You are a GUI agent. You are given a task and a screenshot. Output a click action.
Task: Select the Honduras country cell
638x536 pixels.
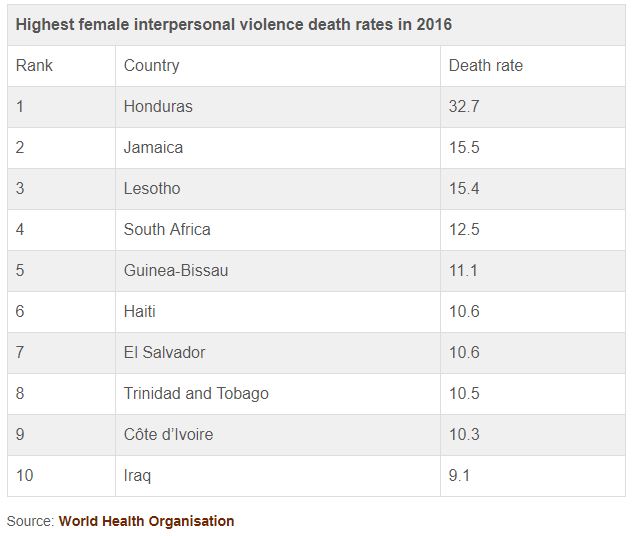[x=158, y=106]
